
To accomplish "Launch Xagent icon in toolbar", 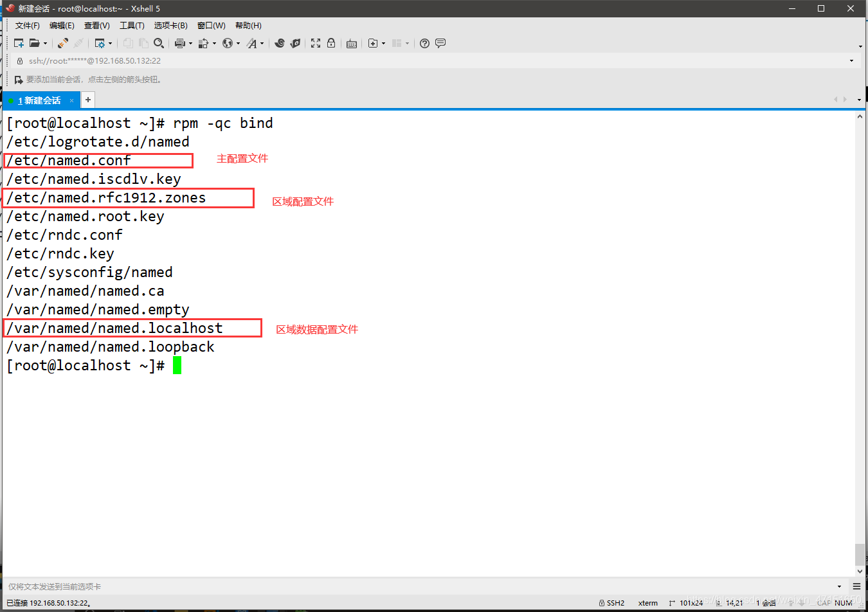I will point(295,43).
